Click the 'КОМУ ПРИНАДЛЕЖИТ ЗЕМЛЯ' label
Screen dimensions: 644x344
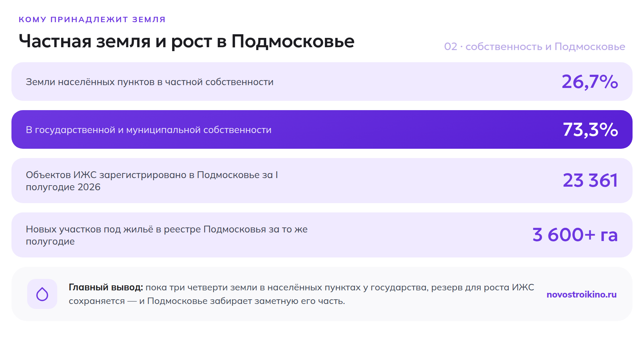click(92, 19)
